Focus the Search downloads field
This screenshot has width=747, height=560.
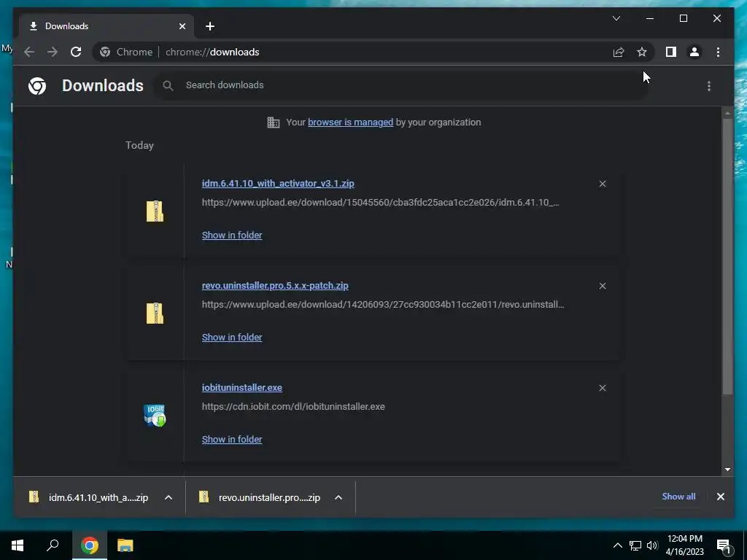(x=400, y=86)
